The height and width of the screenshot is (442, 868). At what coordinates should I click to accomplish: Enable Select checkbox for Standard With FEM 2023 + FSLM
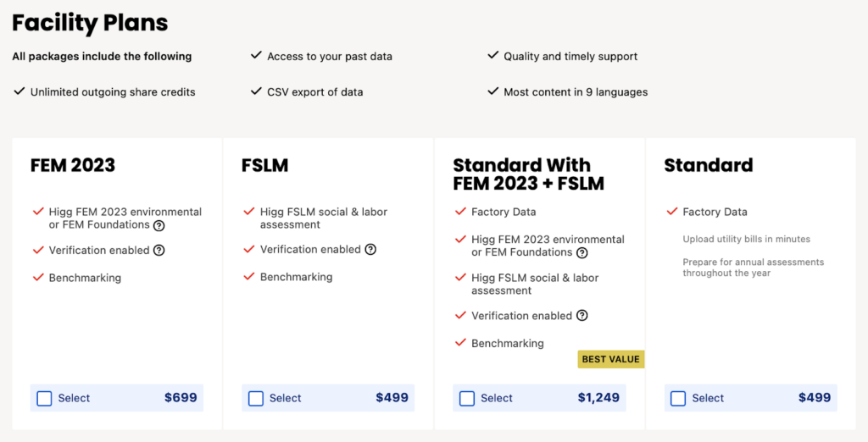(x=467, y=398)
